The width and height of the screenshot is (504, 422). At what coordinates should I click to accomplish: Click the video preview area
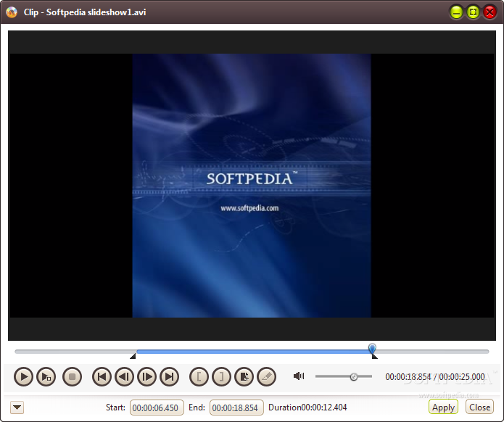click(x=252, y=186)
